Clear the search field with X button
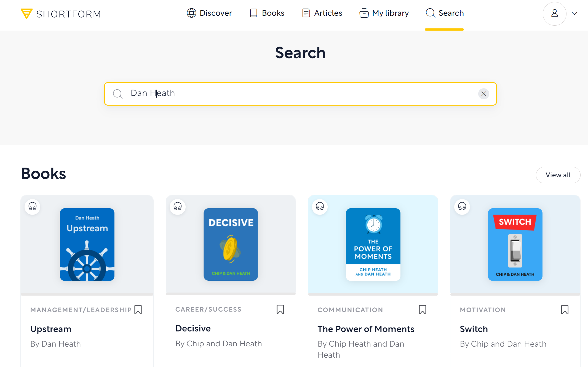588x367 pixels. point(484,94)
